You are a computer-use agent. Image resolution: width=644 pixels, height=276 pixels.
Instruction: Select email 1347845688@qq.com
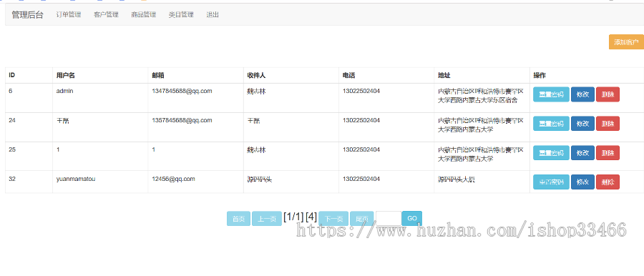click(x=182, y=91)
